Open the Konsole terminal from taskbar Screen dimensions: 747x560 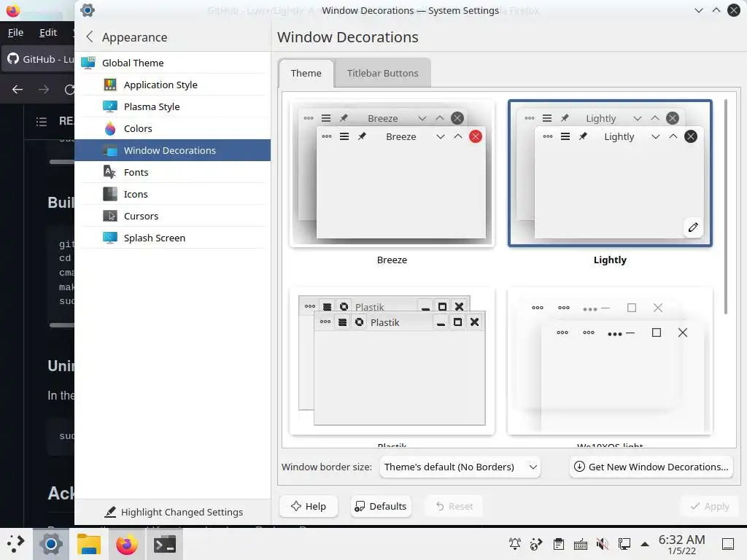pos(165,544)
